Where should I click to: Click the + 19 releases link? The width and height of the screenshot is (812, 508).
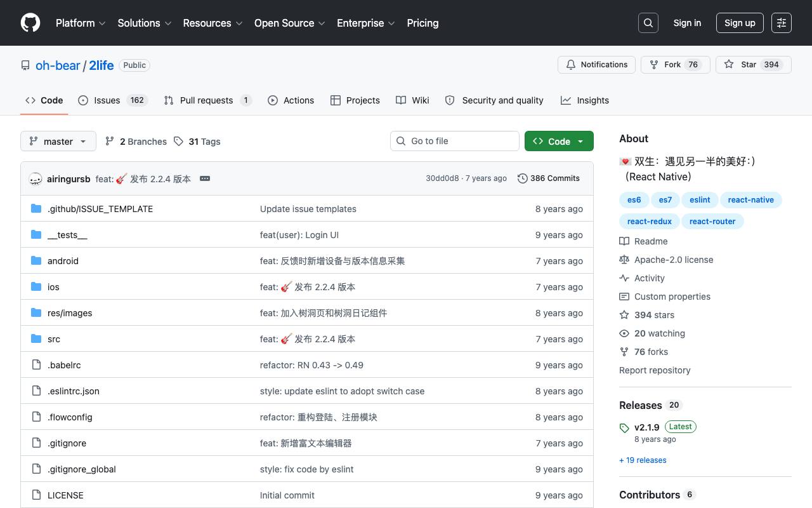tap(643, 460)
